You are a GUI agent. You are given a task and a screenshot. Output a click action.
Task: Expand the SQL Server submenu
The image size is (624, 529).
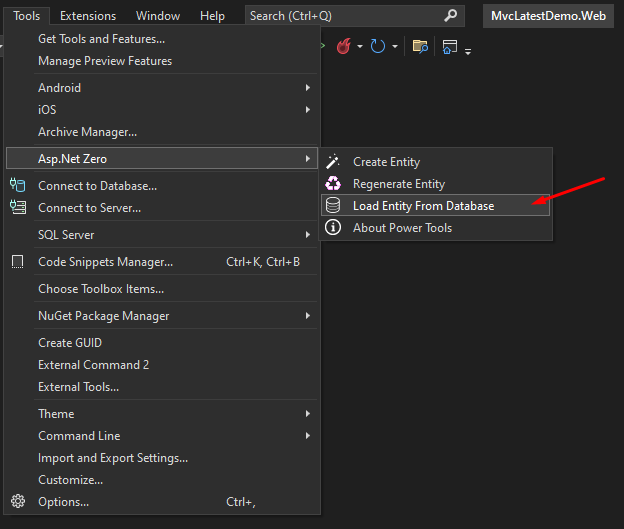tap(162, 235)
